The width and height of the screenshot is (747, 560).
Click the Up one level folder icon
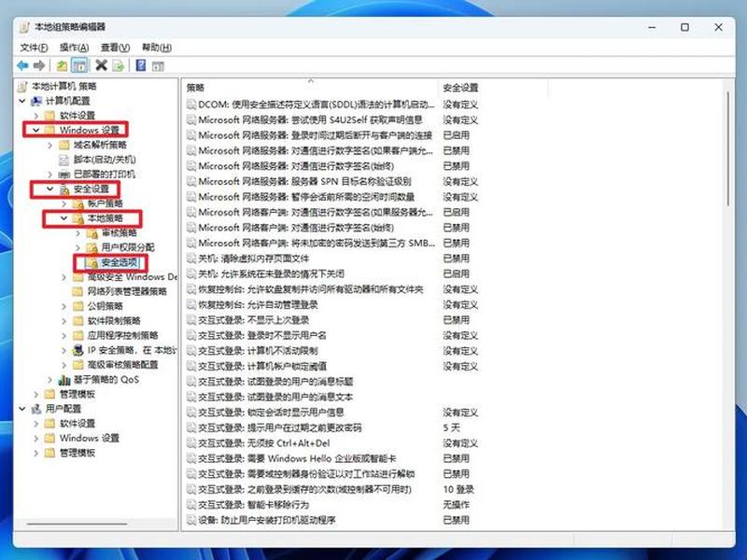62,65
